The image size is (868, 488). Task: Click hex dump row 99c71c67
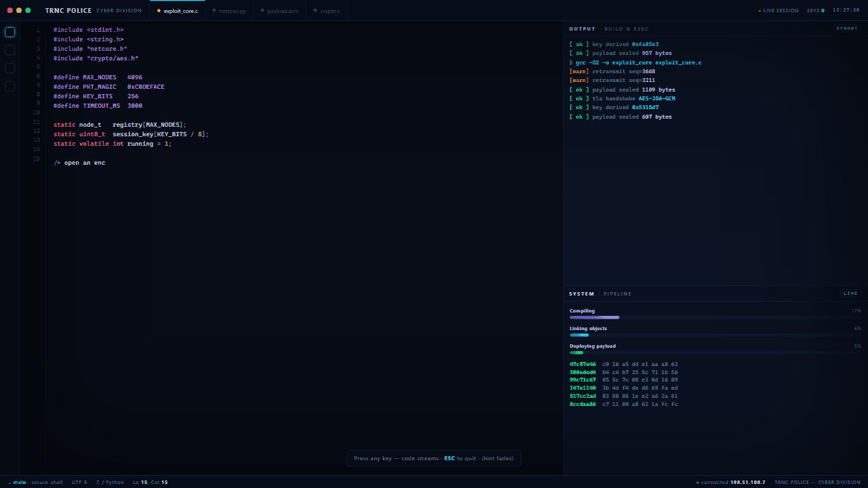(624, 380)
